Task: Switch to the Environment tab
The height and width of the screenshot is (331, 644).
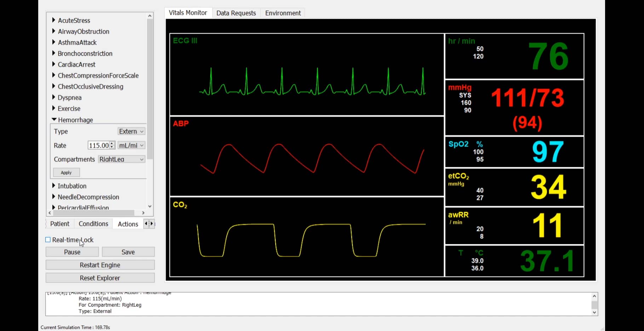Action: [x=282, y=13]
